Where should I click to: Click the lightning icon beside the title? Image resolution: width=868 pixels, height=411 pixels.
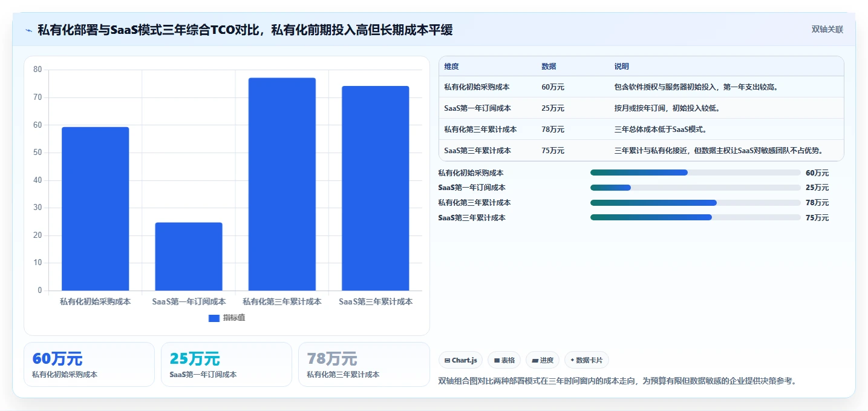[x=28, y=30]
